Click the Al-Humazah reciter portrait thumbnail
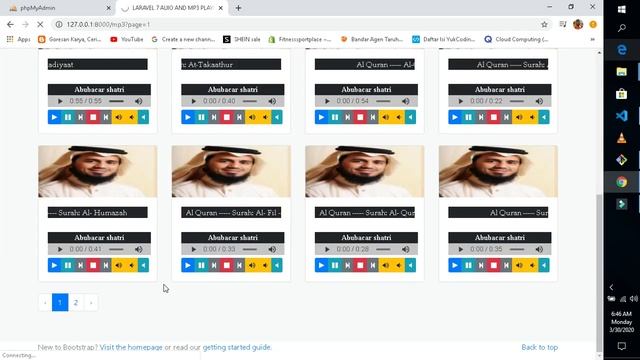 98,171
